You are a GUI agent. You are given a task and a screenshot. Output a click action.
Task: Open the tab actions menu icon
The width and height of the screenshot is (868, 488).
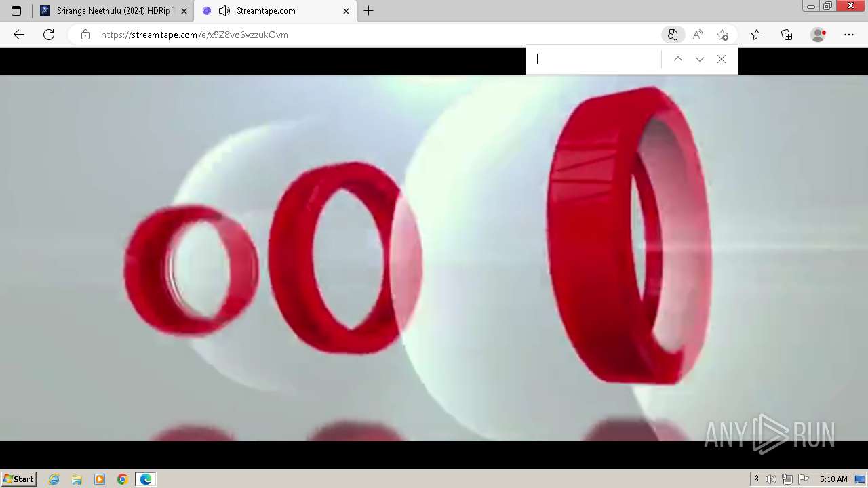pos(16,11)
